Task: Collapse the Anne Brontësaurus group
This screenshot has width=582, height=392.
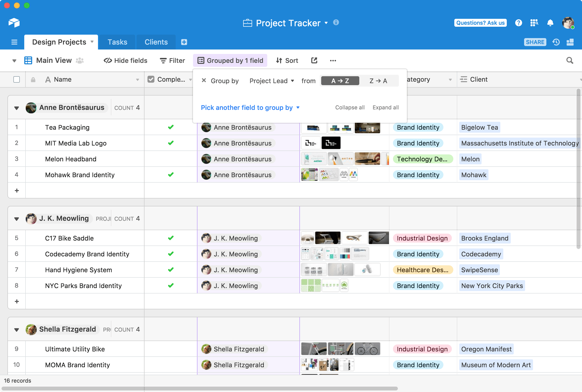Action: tap(17, 107)
